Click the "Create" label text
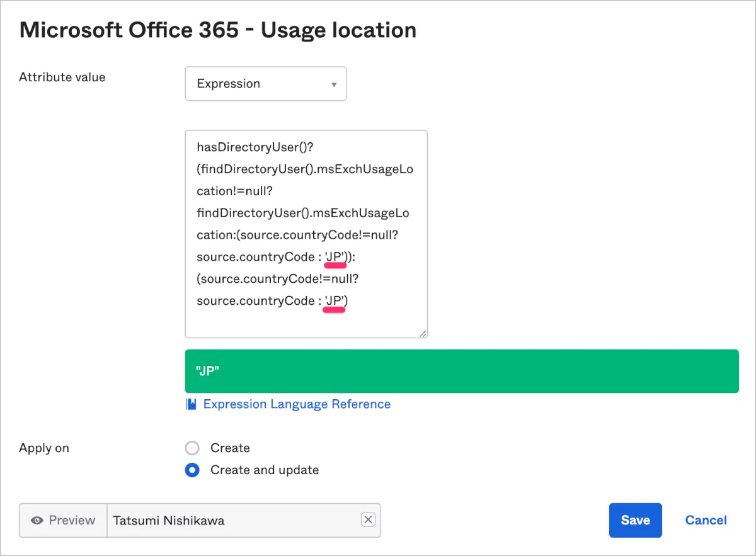756x556 pixels. [x=230, y=448]
